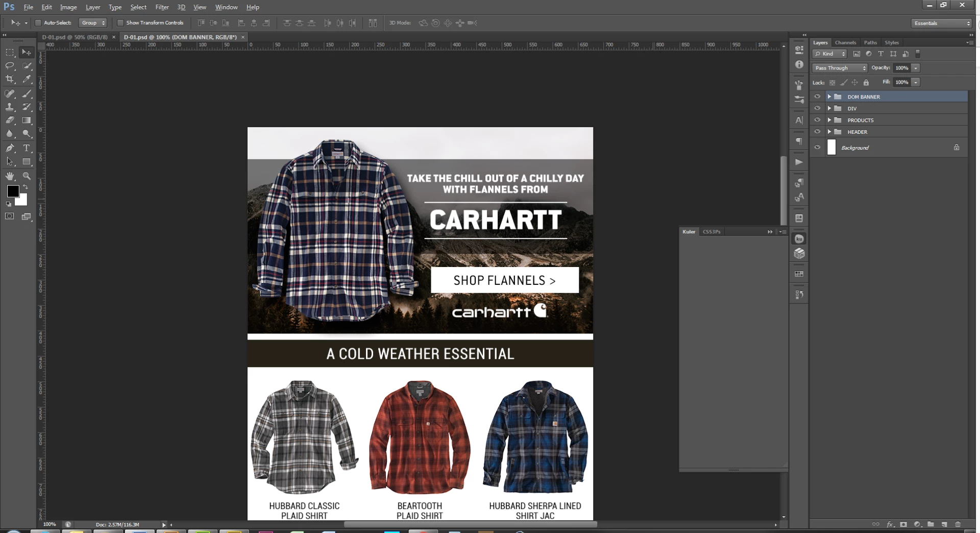Click the delete layer trash icon
The image size is (980, 533).
[x=958, y=524]
